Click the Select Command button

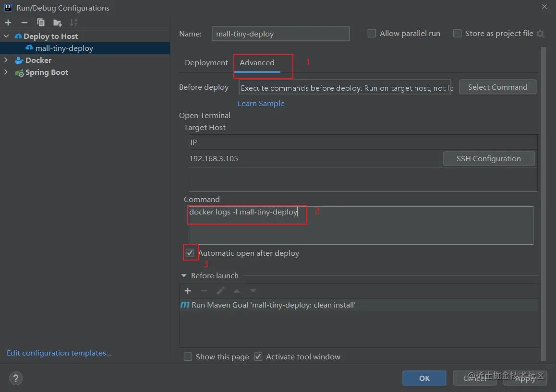[x=497, y=87]
